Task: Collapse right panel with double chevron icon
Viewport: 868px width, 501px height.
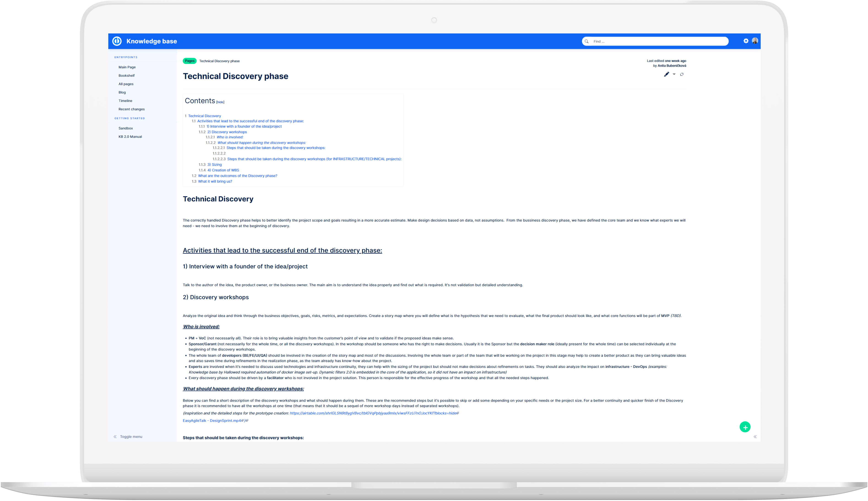Action: (x=755, y=437)
